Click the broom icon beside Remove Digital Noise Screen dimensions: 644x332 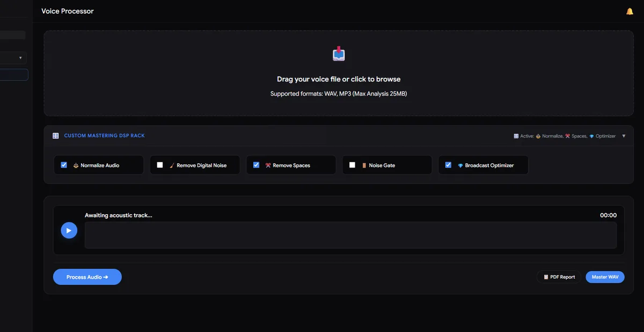click(172, 165)
